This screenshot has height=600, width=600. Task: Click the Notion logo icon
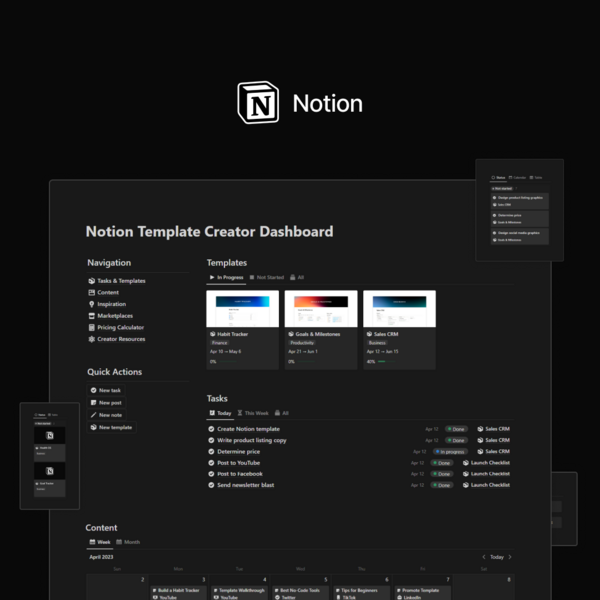(x=258, y=102)
